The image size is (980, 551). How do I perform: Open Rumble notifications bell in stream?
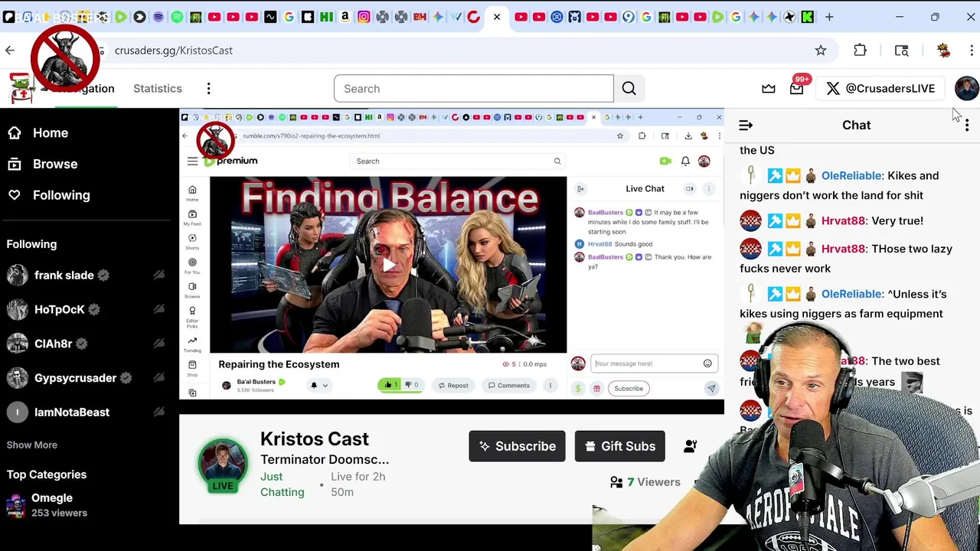[x=685, y=161]
